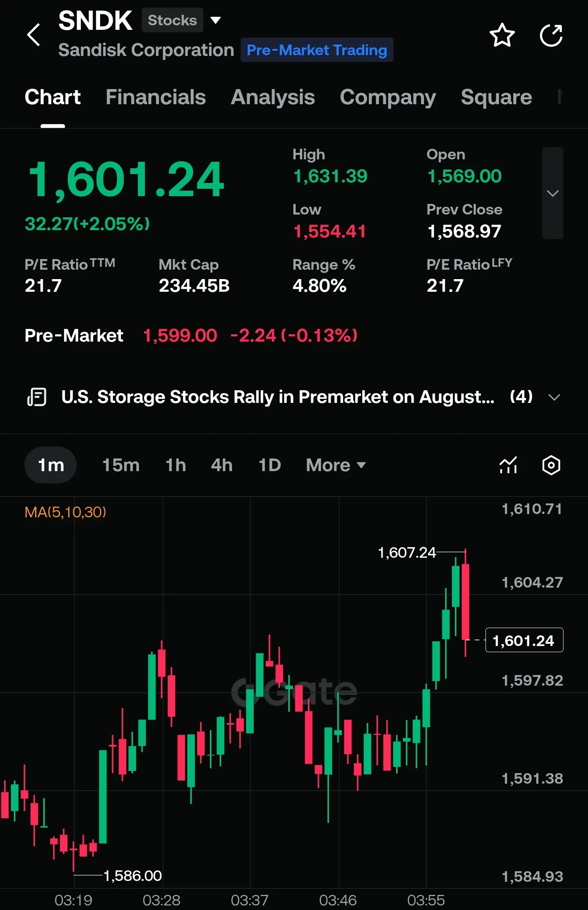Tap the 1,597.82 price axis label

[532, 680]
